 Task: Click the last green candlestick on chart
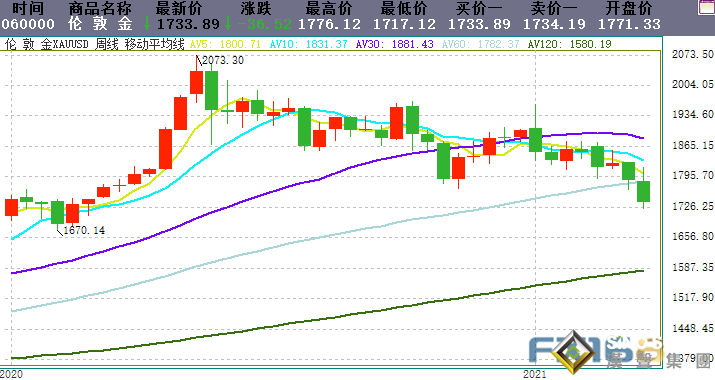[643, 191]
